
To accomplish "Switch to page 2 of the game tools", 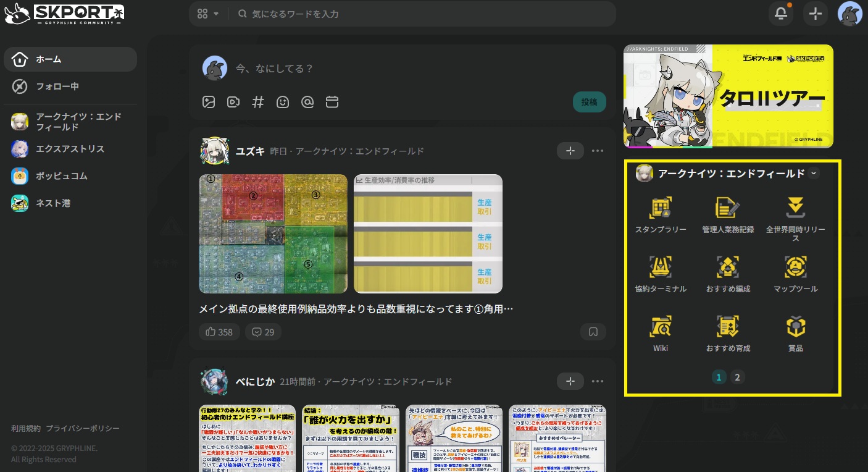I will 737,377.
